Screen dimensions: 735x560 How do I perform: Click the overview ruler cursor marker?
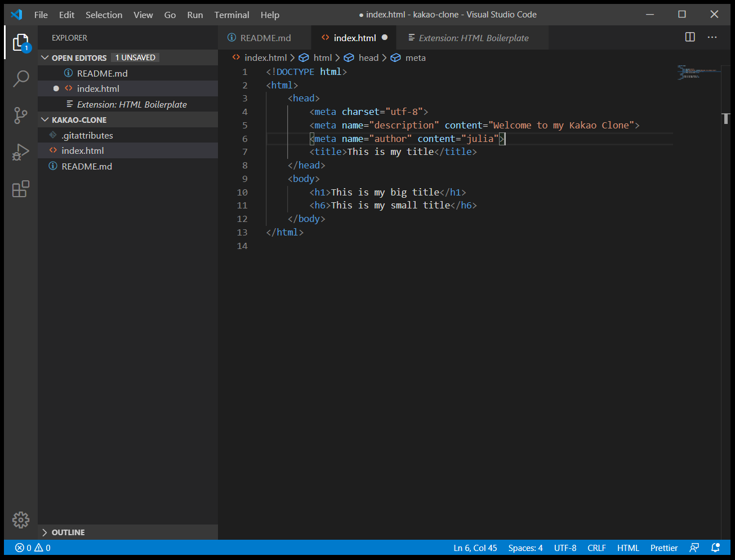(x=726, y=119)
